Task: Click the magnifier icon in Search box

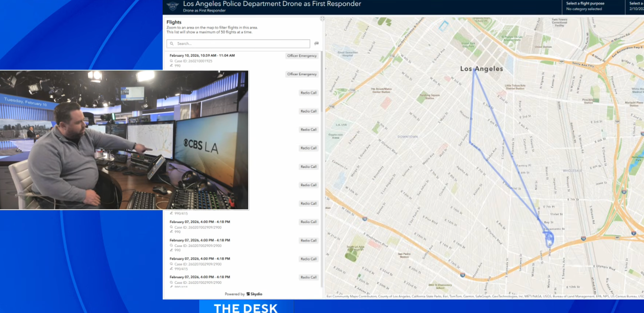Action: point(172,44)
